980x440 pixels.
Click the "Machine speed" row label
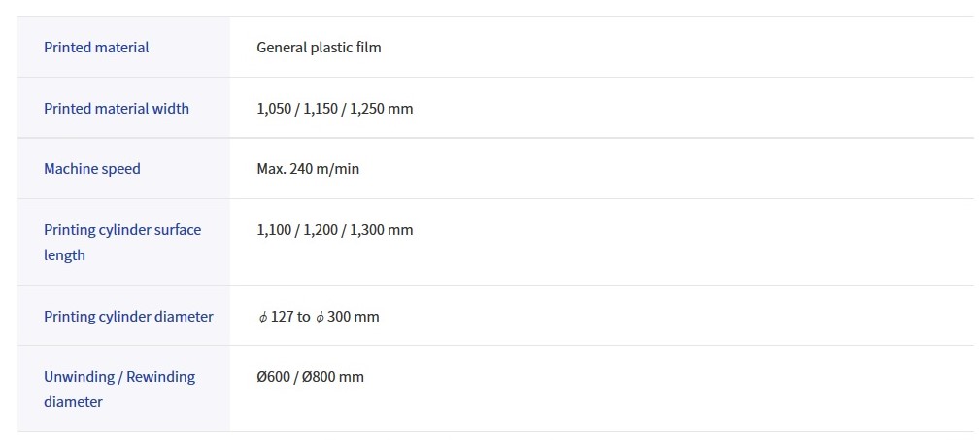pyautogui.click(x=92, y=169)
